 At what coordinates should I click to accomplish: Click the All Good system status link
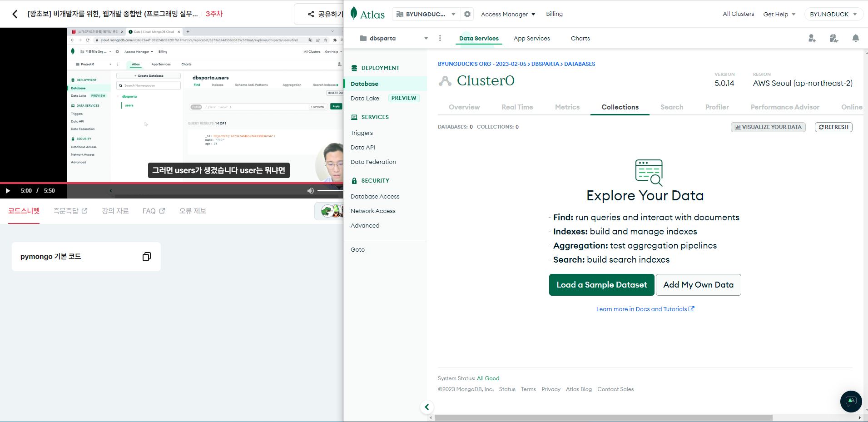[x=488, y=378]
